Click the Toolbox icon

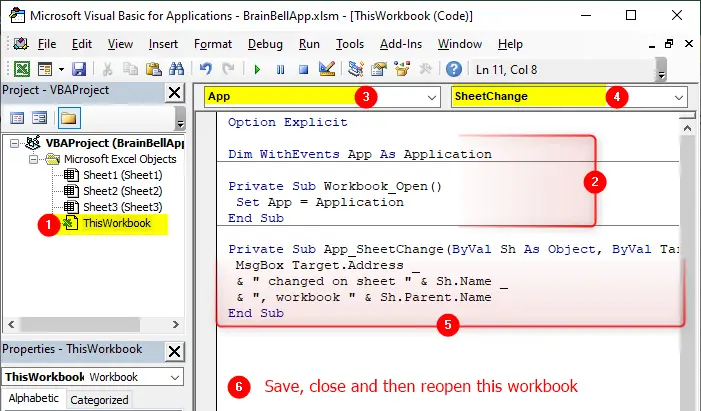tap(425, 69)
